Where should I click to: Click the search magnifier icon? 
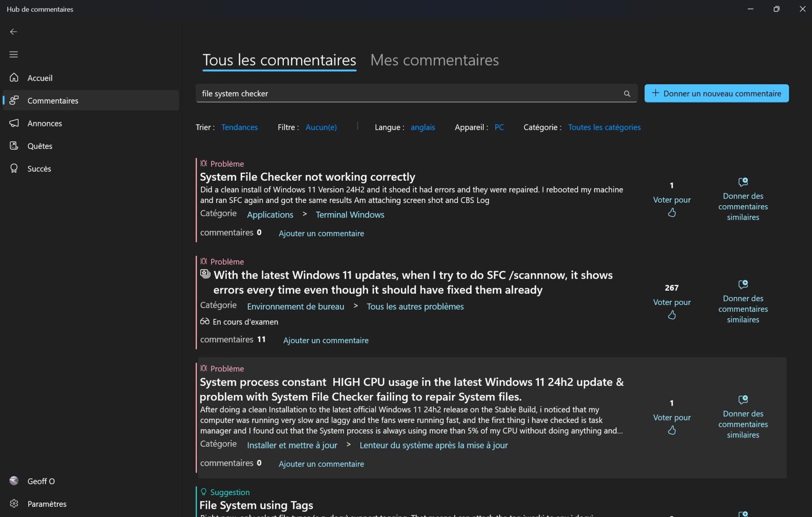pyautogui.click(x=627, y=93)
